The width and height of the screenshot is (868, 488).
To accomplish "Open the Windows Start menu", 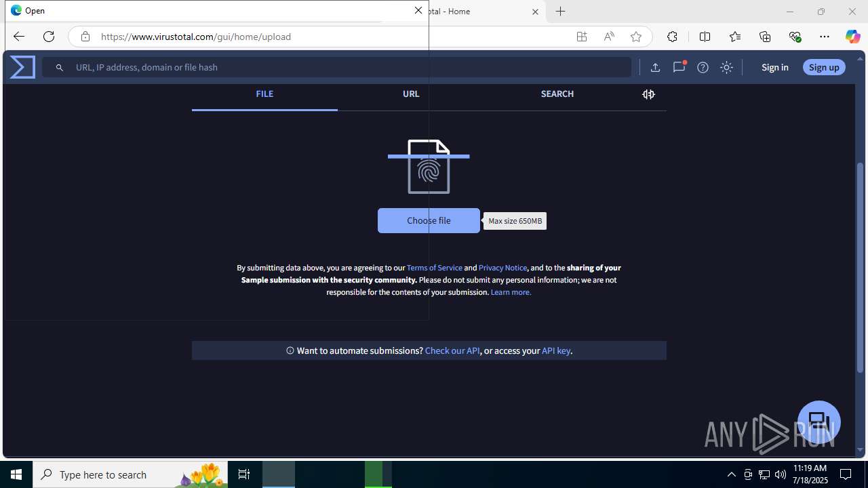I will pyautogui.click(x=16, y=474).
